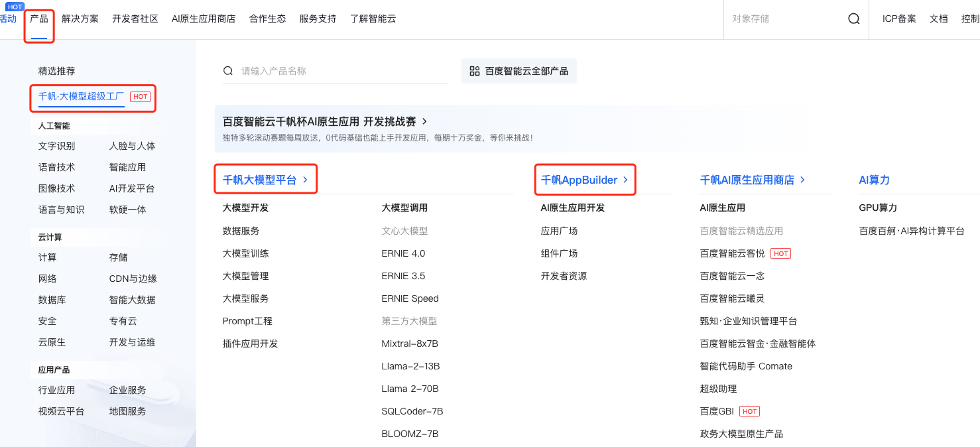Viewport: 980px width, 447px height.
Task: Click the ICP备案 link
Action: pos(899,19)
